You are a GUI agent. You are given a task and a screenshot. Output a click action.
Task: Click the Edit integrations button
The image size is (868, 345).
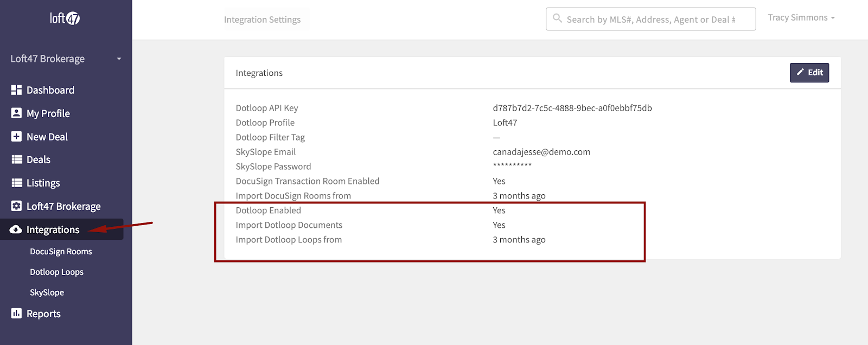tap(809, 73)
